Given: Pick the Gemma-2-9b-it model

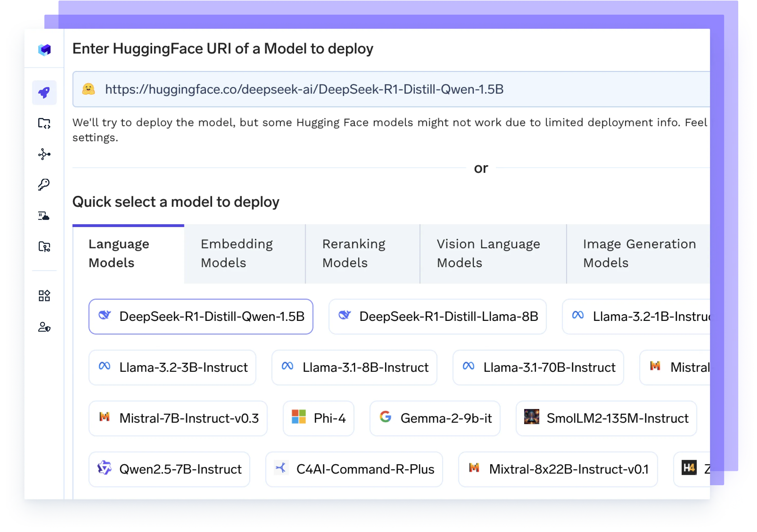Looking at the screenshot, I should point(435,418).
